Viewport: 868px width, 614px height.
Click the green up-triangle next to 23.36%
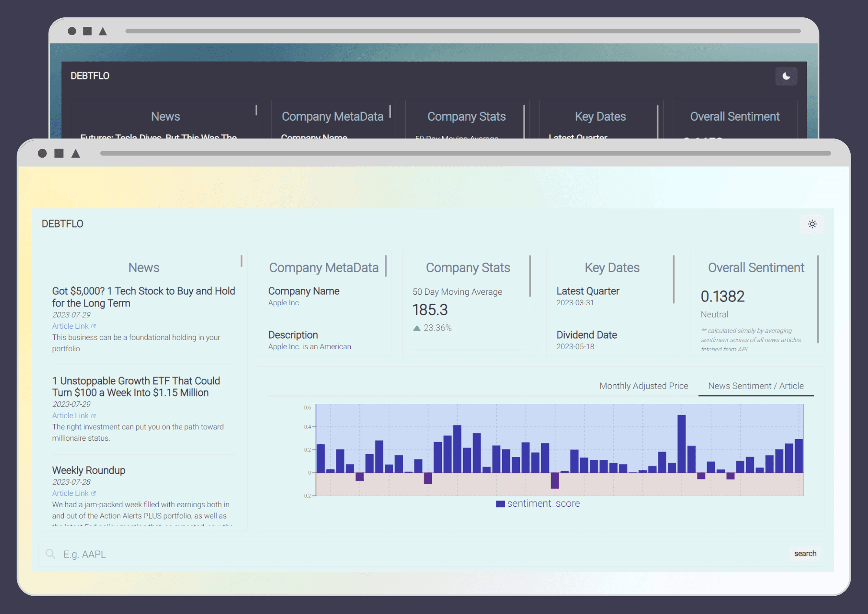(x=417, y=328)
